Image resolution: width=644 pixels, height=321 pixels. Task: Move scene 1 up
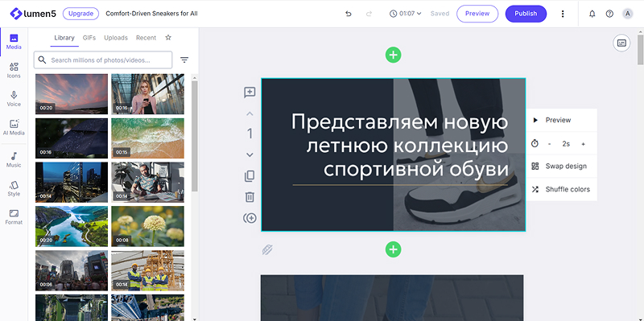click(250, 113)
